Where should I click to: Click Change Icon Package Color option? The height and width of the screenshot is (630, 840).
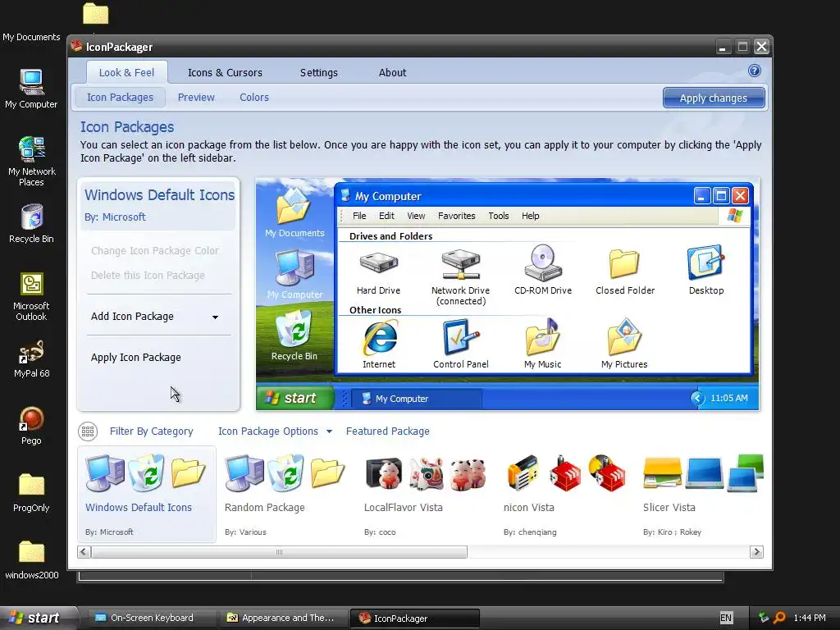tap(155, 251)
